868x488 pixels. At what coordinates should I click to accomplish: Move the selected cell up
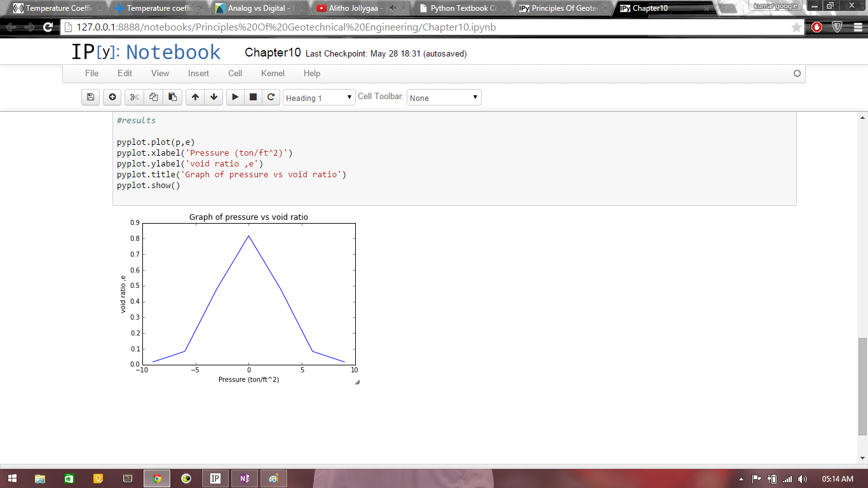(195, 97)
